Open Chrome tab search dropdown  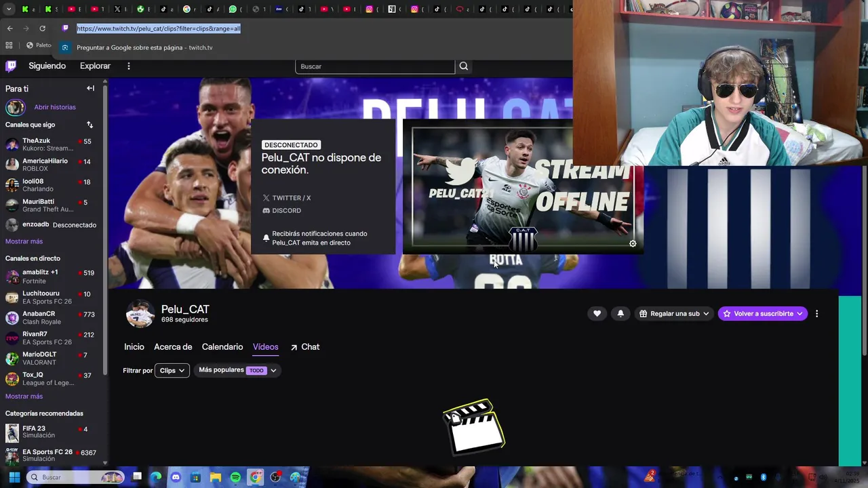9,9
